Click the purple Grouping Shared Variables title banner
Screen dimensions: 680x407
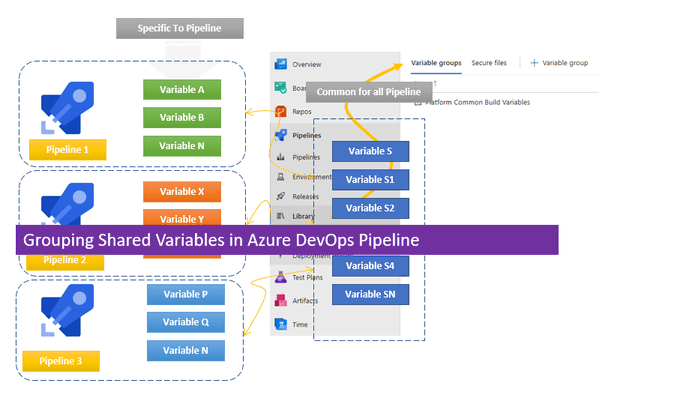click(x=287, y=240)
